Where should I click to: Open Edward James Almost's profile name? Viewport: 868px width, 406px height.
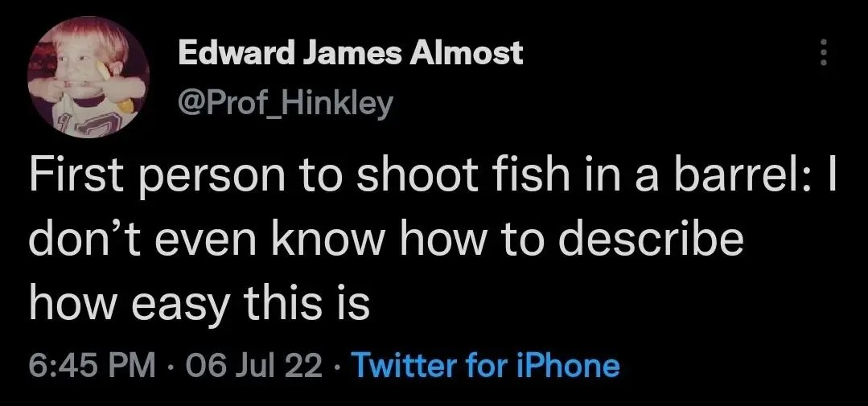(350, 54)
